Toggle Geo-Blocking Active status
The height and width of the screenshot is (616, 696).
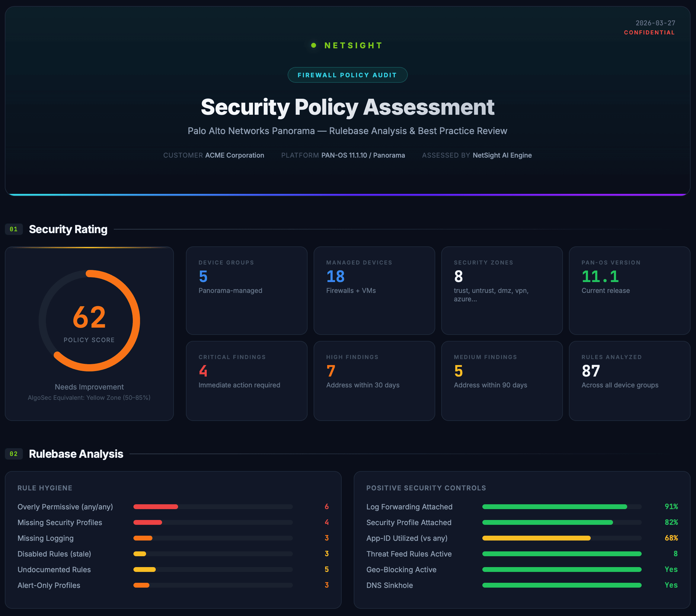[670, 569]
